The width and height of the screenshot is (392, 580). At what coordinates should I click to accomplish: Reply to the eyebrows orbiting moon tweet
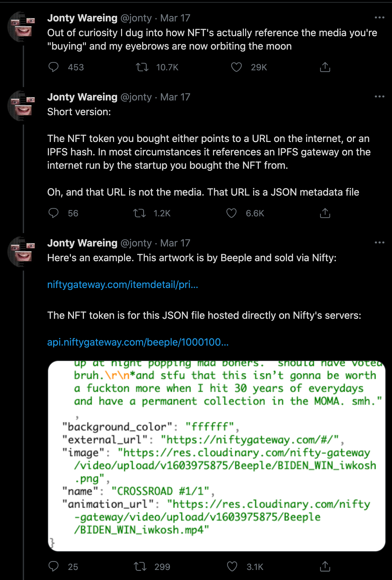pyautogui.click(x=54, y=67)
